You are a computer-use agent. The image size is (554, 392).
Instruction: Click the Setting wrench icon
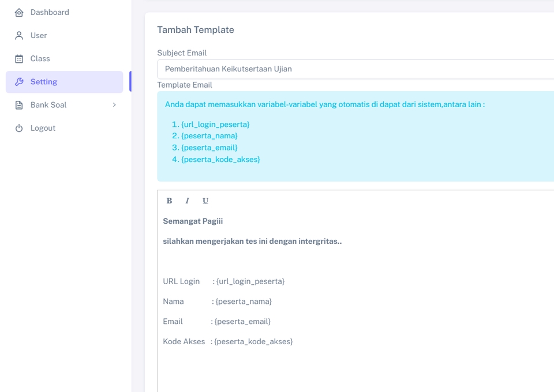[x=18, y=81]
